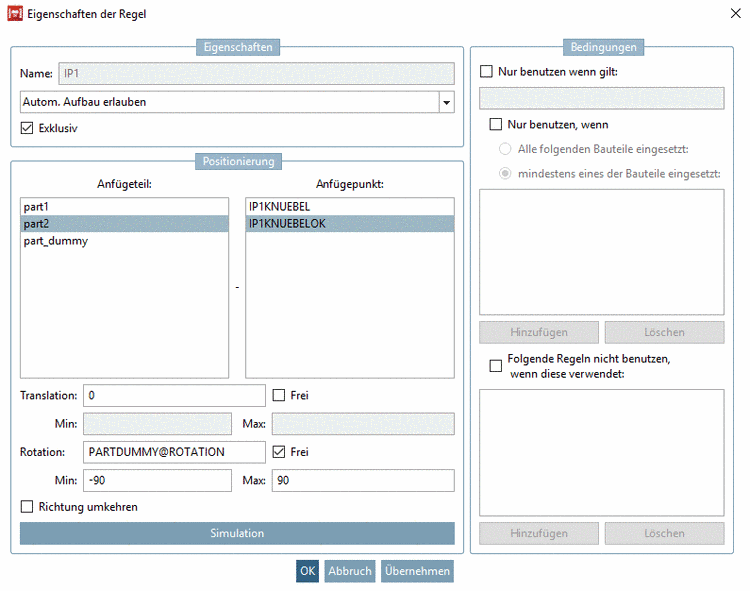The image size is (750, 591).
Task: Click Löschen under the excluded rules list
Action: click(x=664, y=533)
